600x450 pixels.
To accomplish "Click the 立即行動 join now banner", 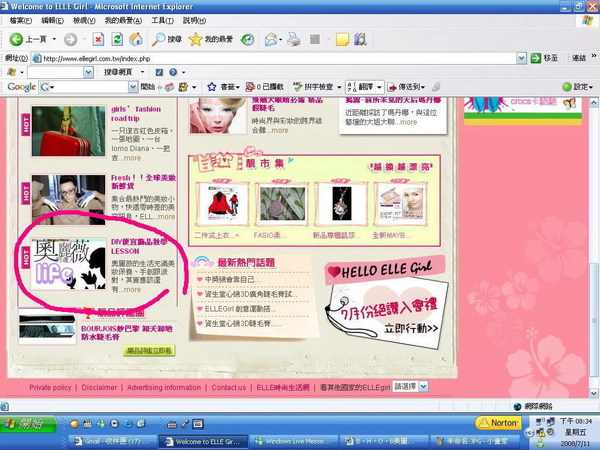I will [x=411, y=328].
